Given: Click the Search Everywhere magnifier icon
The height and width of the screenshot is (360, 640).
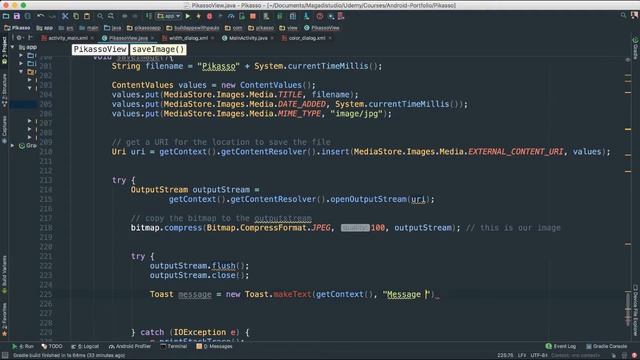Looking at the screenshot, I should coord(623,16).
